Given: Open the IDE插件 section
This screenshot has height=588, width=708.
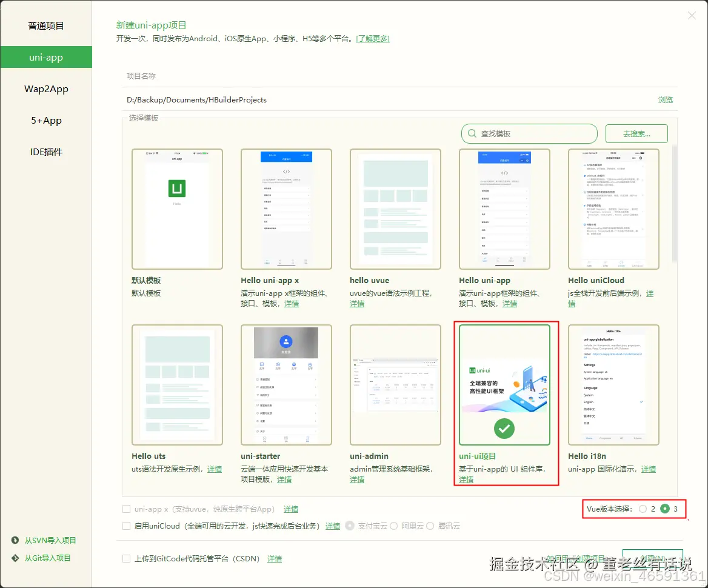Looking at the screenshot, I should pos(45,152).
